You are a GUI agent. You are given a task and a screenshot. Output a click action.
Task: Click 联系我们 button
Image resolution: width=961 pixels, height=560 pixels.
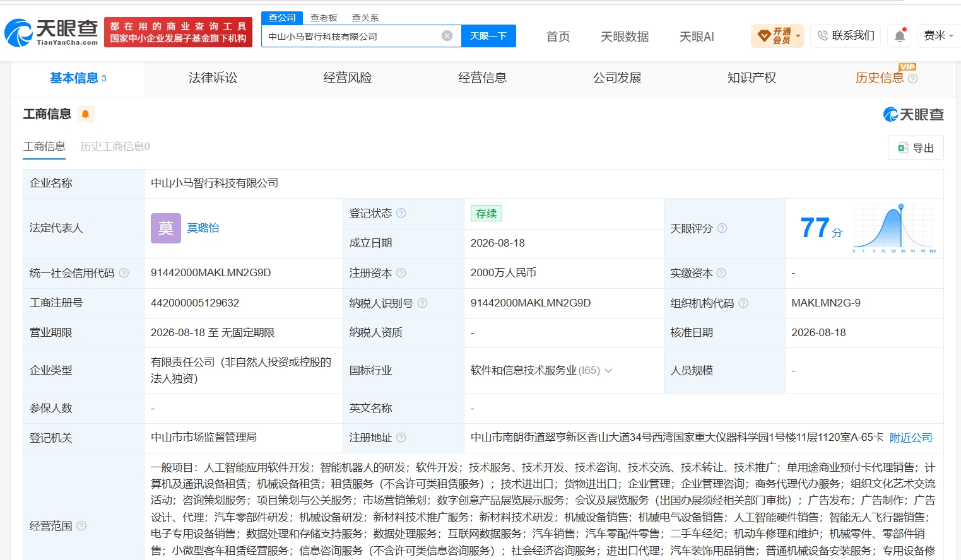(846, 36)
